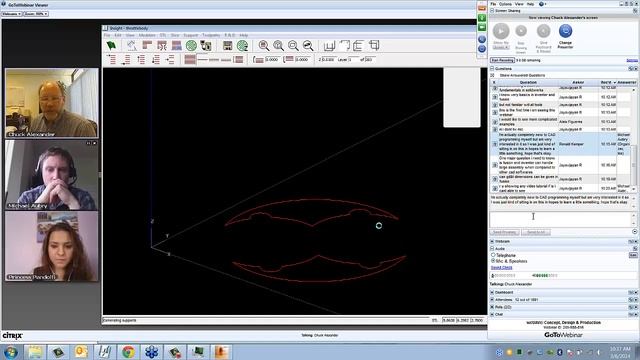Click the red and blue striped block icon
The height and width of the screenshot is (360, 640).
176,45
